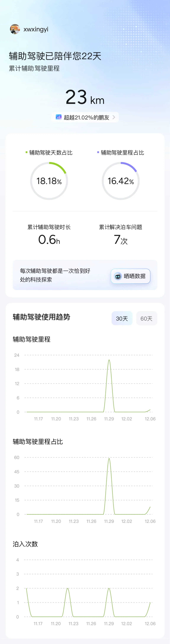The width and height of the screenshot is (170, 644).
Task: Open the 超越21.02%的鹏友 ranking link
Action: 86,117
